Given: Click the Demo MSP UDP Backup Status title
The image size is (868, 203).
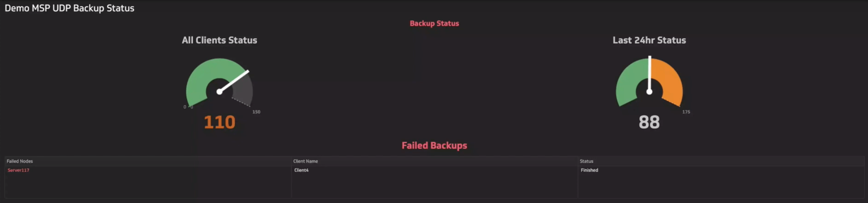Looking at the screenshot, I should (70, 8).
